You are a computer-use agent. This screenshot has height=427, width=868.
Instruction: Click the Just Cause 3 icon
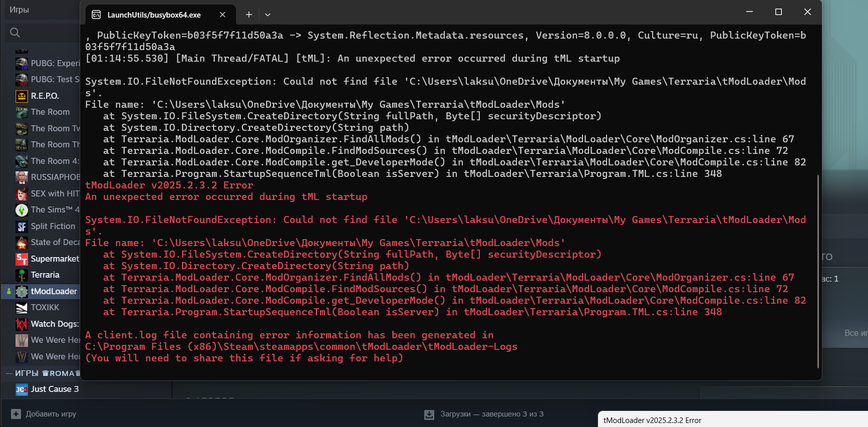(22, 389)
